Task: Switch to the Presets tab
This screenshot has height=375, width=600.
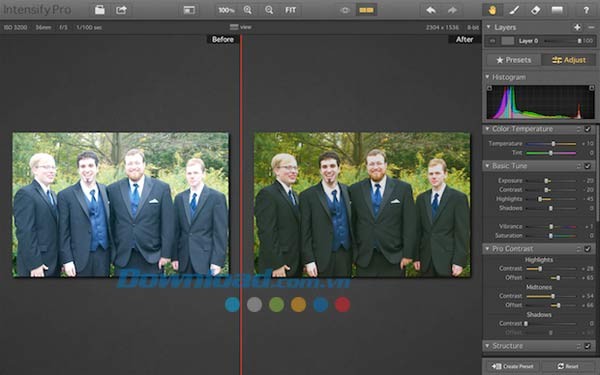Action: pyautogui.click(x=514, y=60)
